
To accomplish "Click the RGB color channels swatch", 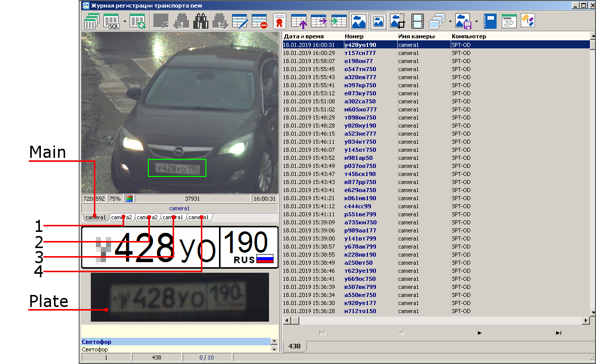I will [x=129, y=199].
